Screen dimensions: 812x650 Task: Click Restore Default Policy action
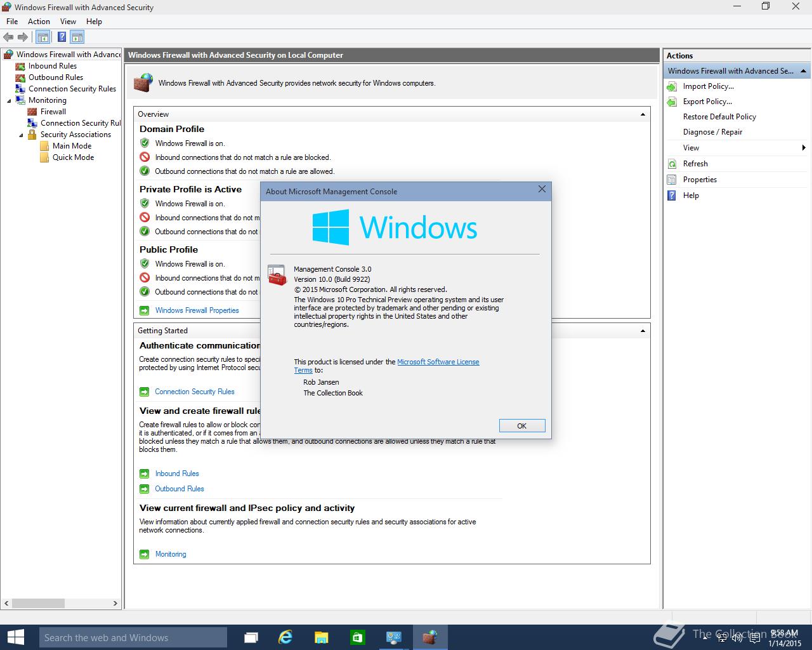pos(719,117)
